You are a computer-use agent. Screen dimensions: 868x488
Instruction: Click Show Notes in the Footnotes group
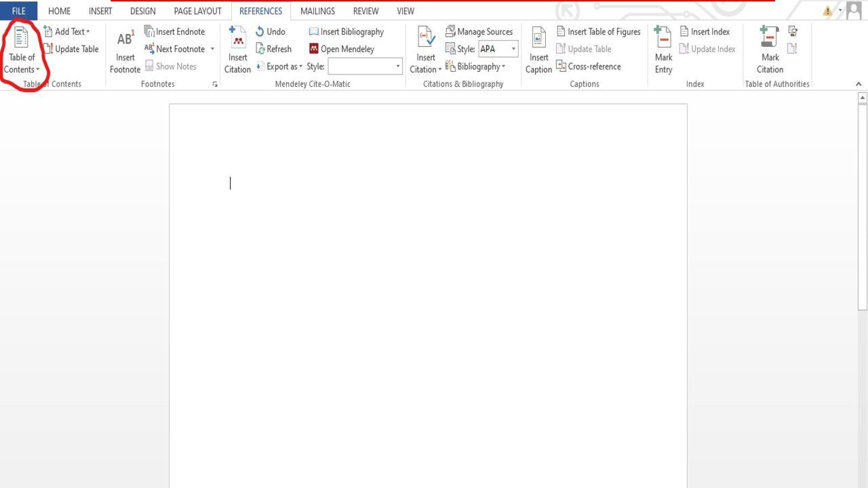click(x=171, y=66)
